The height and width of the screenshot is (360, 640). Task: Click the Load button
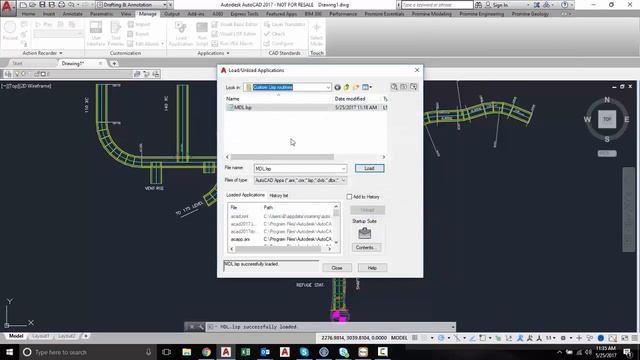tap(369, 168)
